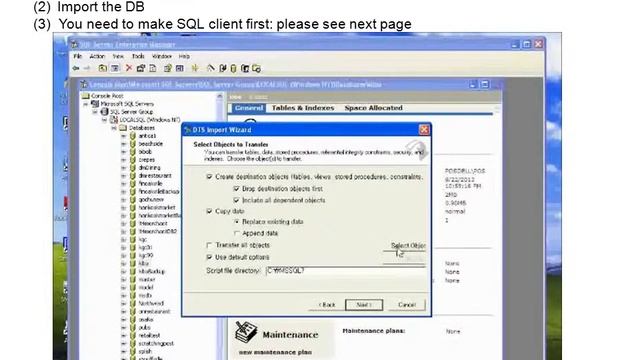Click the Select Objects button
640x360 pixels.
404,245
